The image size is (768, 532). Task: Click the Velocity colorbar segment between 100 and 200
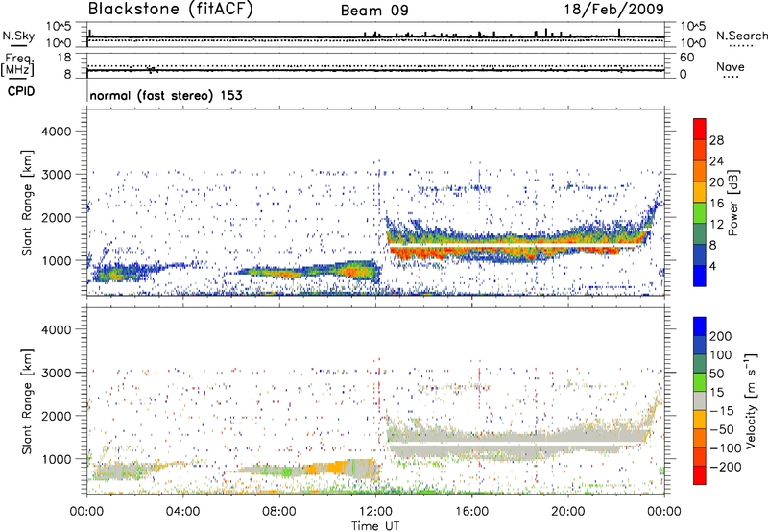coord(700,345)
